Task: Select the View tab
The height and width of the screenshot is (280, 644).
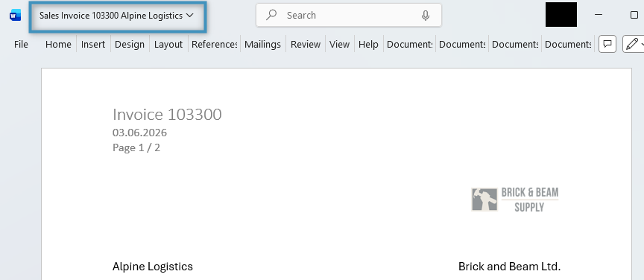Action: tap(339, 45)
